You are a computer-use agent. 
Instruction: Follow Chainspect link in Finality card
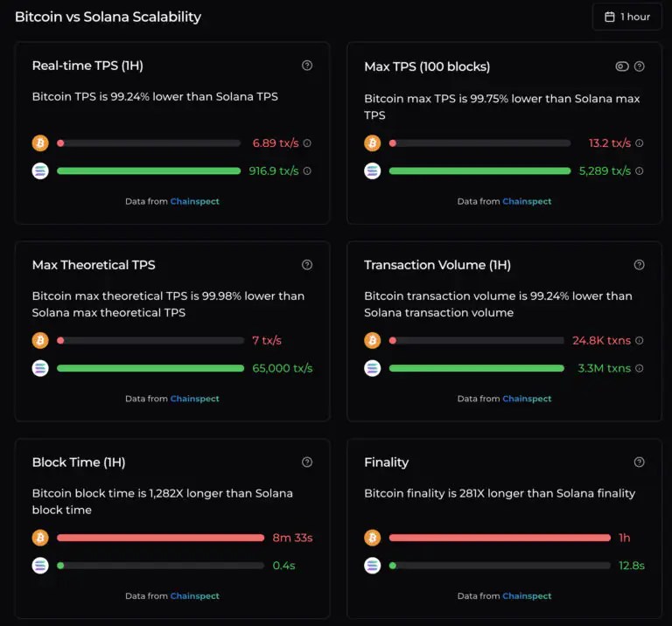point(527,596)
